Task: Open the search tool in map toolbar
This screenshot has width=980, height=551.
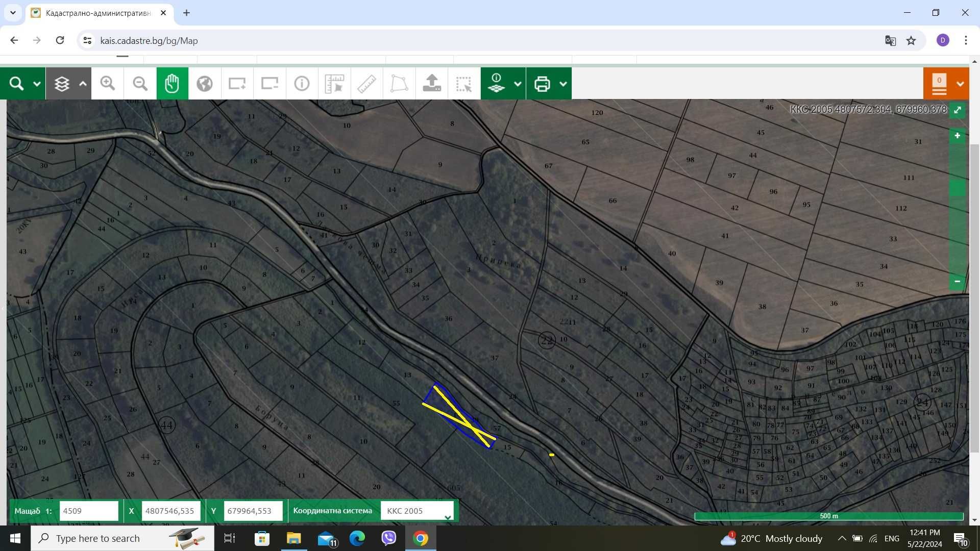Action: click(16, 84)
